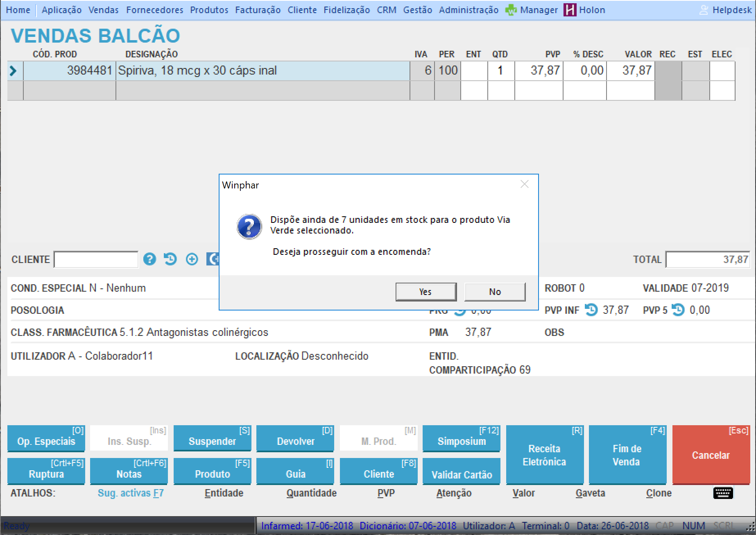Click the plus icon next to Cliente field
Image resolution: width=756 pixels, height=535 pixels.
[192, 259]
